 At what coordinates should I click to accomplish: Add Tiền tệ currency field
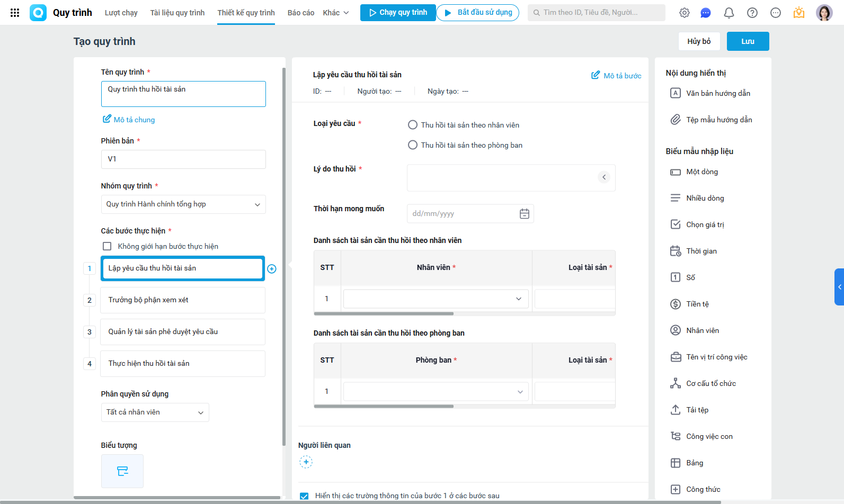(x=690, y=304)
